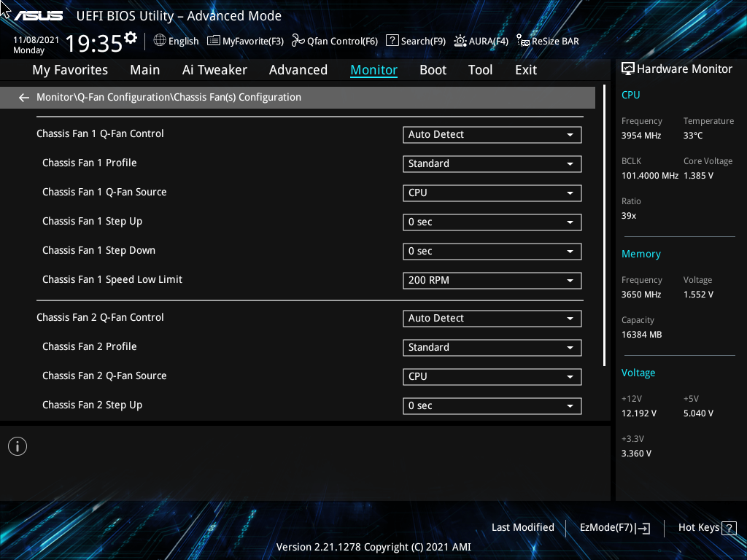Open Chassis Fan 1 Step Down dropdown
The height and width of the screenshot is (560, 747).
pyautogui.click(x=492, y=252)
